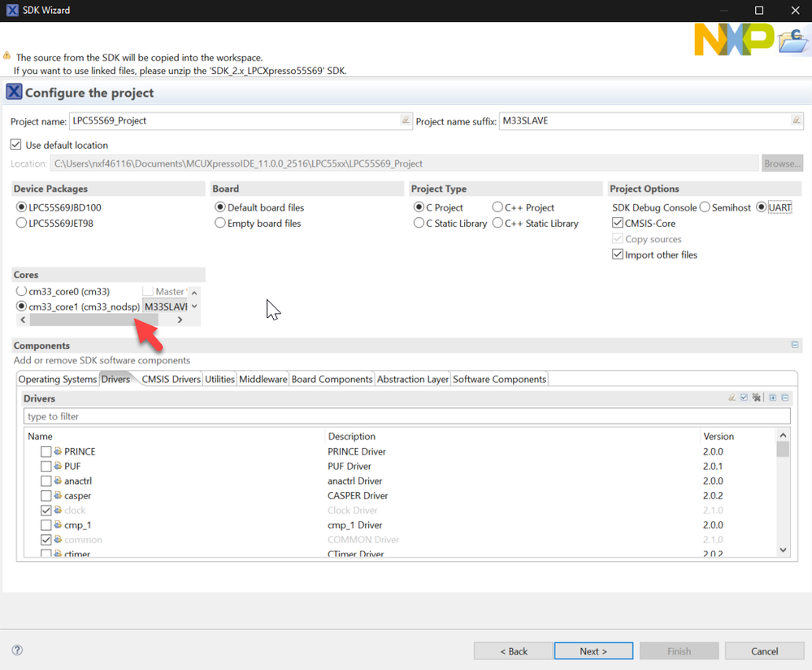
Task: Click the anactrl driver component icon
Action: coord(58,481)
